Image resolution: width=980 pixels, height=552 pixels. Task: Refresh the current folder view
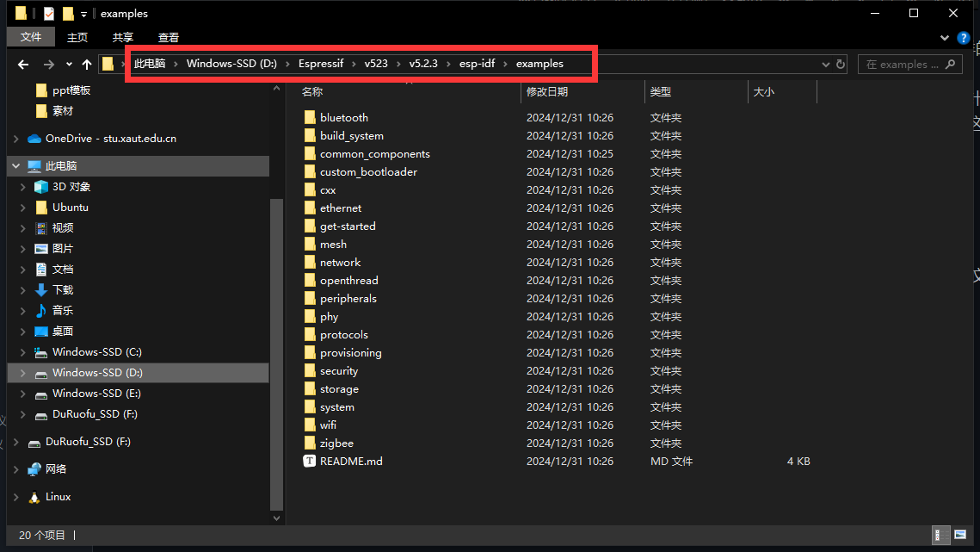(840, 65)
